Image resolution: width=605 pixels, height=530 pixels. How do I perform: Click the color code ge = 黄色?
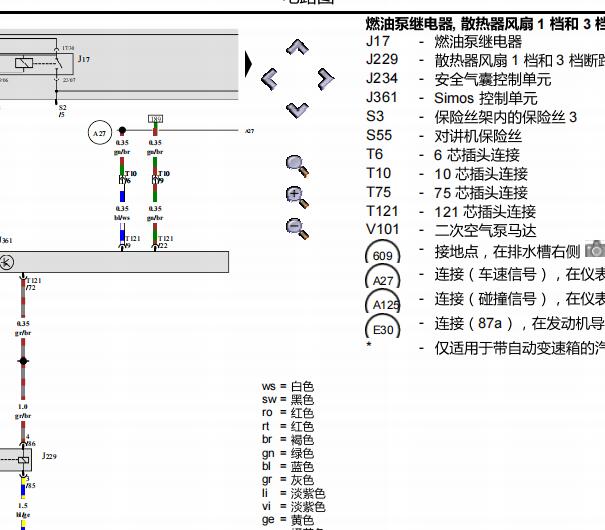pos(288,520)
